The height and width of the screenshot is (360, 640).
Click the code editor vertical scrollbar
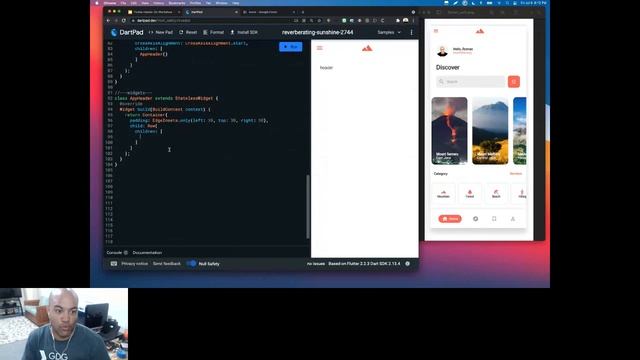308,207
